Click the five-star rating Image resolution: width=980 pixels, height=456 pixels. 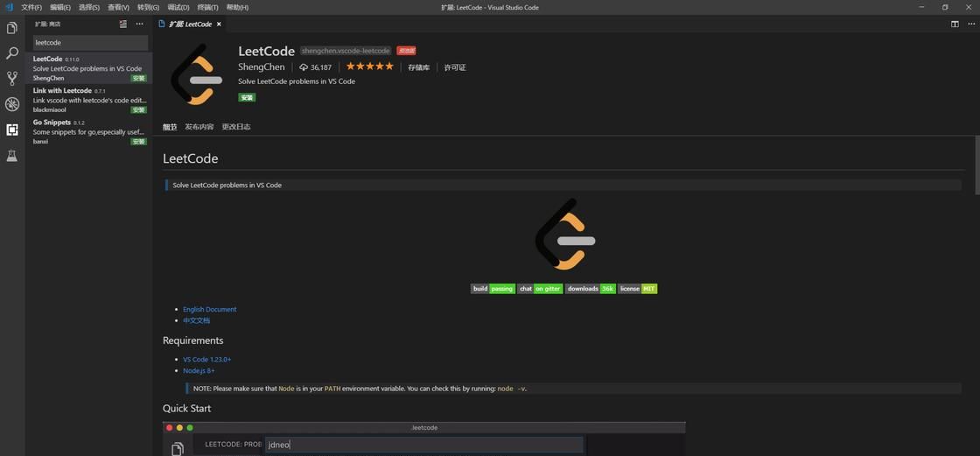pos(369,67)
